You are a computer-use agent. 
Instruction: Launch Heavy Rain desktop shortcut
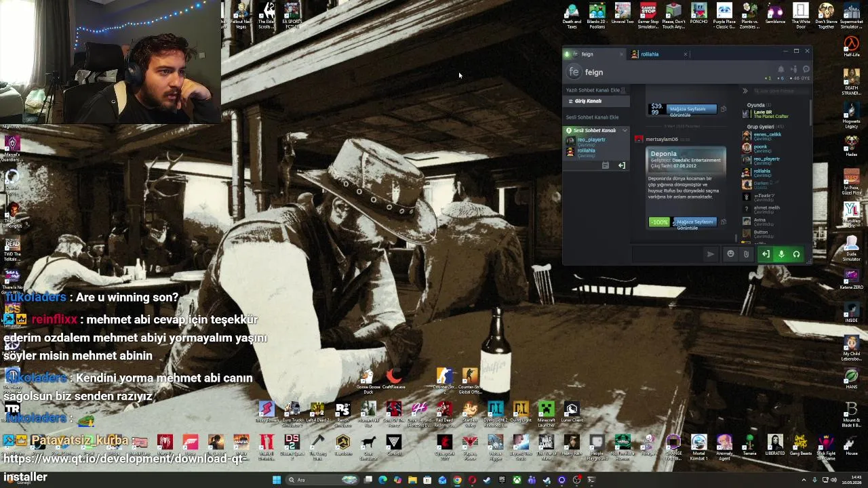pyautogui.click(x=572, y=446)
